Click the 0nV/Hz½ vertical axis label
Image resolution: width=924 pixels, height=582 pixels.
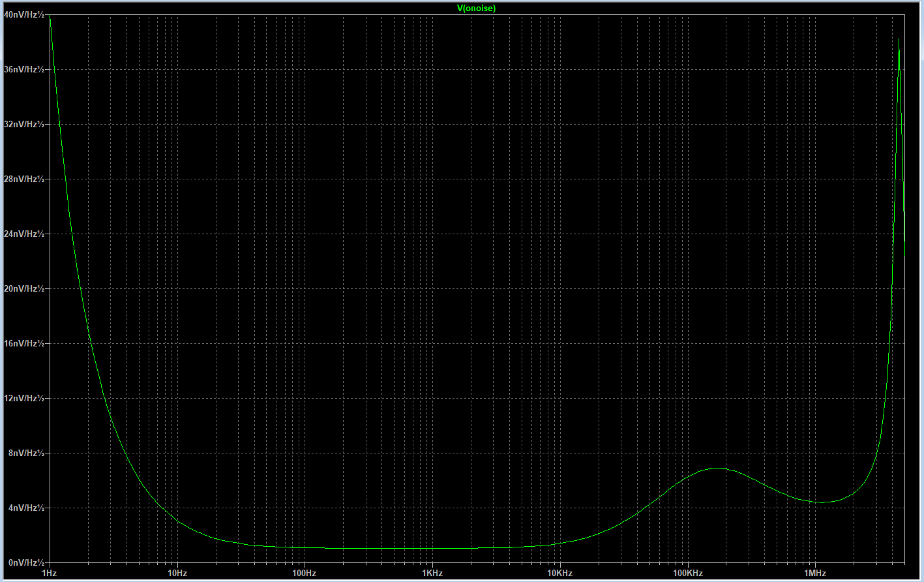click(x=27, y=562)
